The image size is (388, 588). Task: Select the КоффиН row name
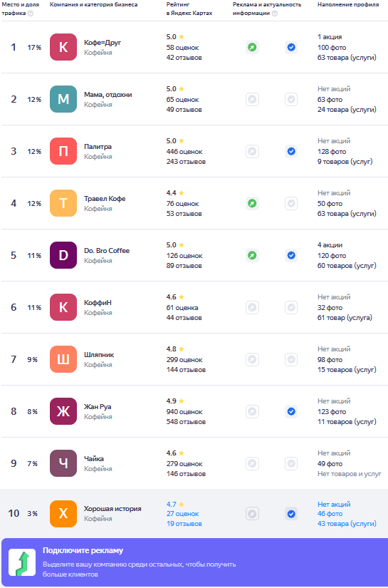pyautogui.click(x=98, y=303)
